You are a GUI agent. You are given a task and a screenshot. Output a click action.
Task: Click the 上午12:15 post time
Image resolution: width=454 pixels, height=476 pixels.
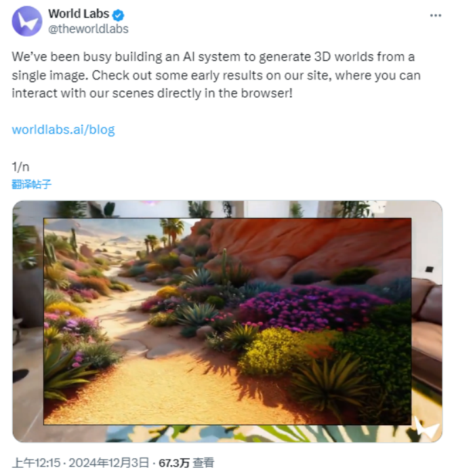point(36,463)
